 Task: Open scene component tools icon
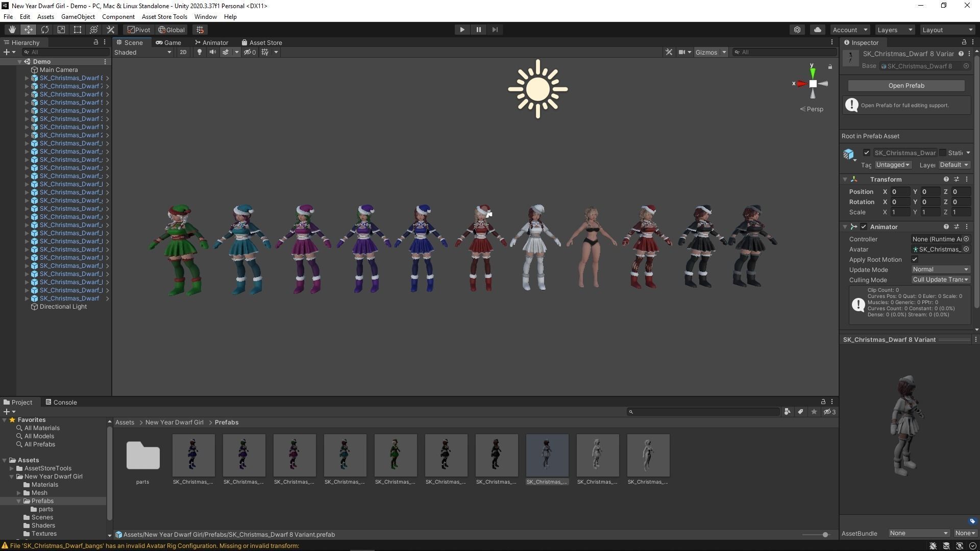click(x=669, y=52)
